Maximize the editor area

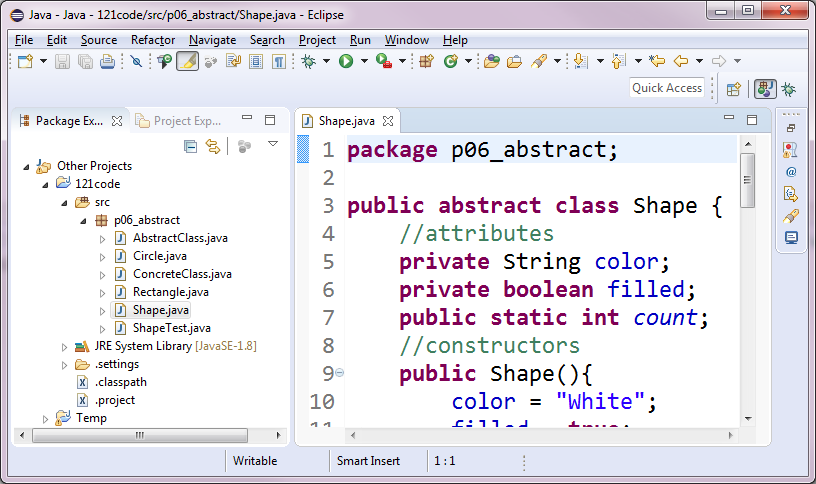[752, 120]
